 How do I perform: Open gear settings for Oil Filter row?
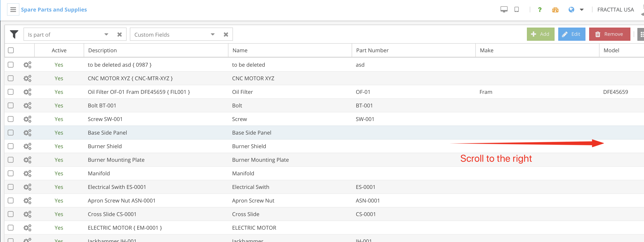point(27,92)
